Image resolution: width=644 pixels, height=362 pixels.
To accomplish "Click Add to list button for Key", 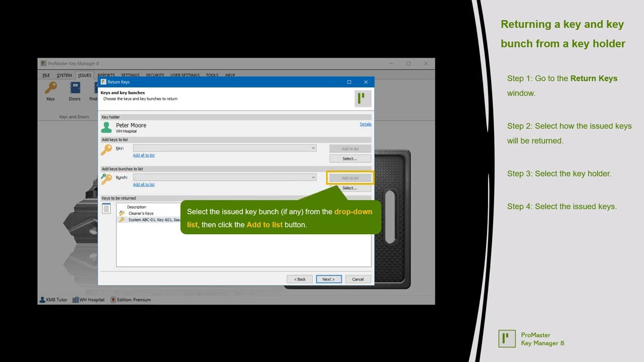I will [350, 149].
